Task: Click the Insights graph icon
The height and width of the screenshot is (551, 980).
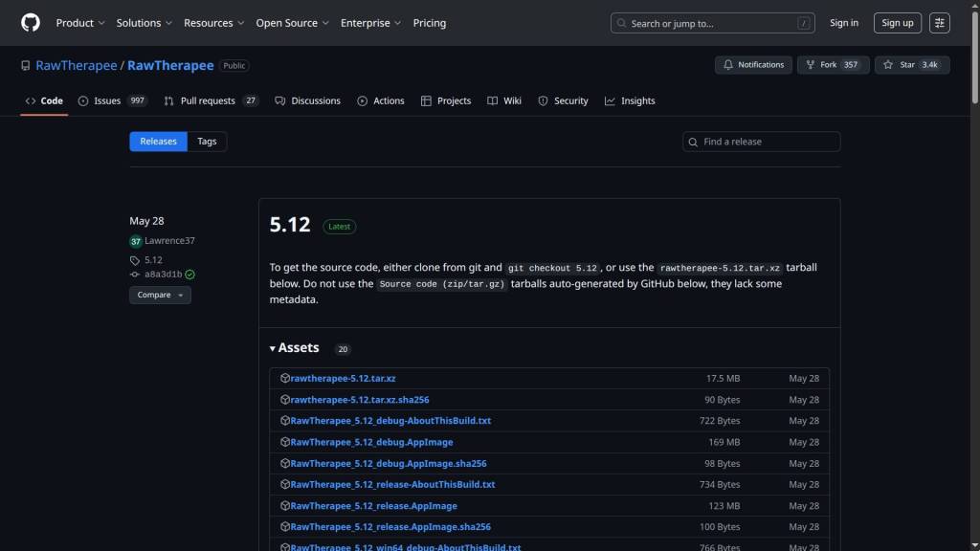Action: point(610,101)
